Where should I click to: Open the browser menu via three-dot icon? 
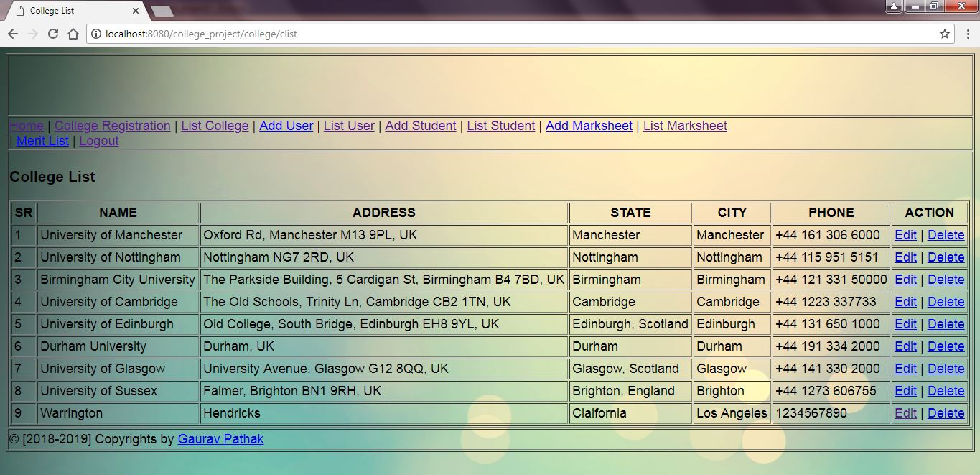click(969, 33)
